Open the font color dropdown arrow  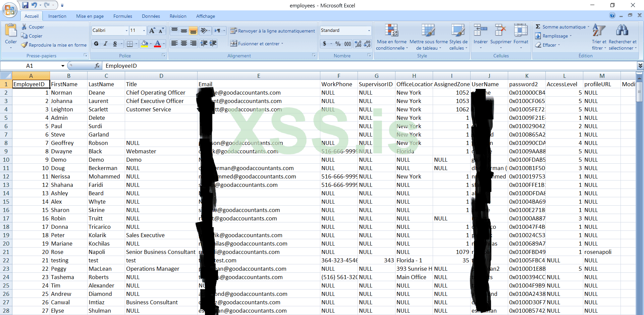click(164, 44)
